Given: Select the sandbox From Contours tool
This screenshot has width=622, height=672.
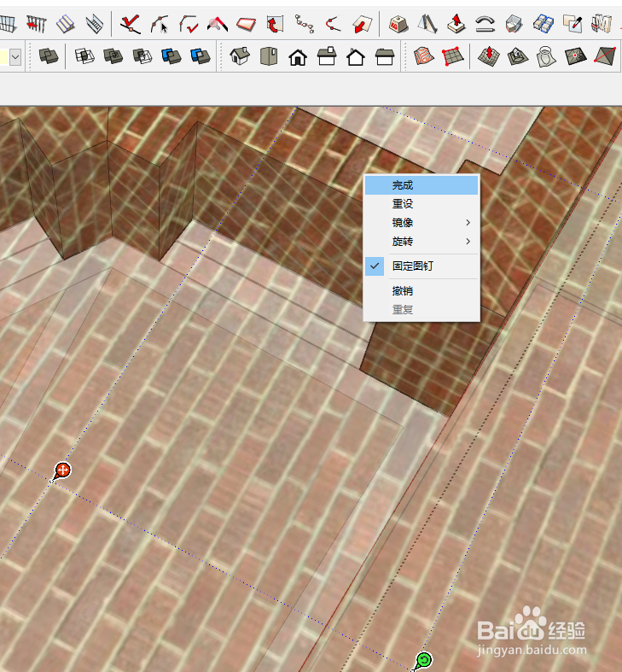Looking at the screenshot, I should pos(424,56).
